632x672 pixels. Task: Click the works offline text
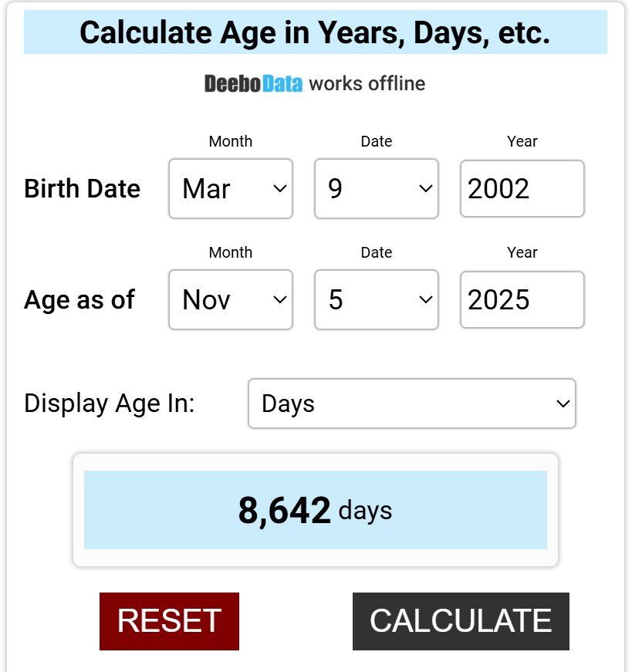pyautogui.click(x=367, y=83)
